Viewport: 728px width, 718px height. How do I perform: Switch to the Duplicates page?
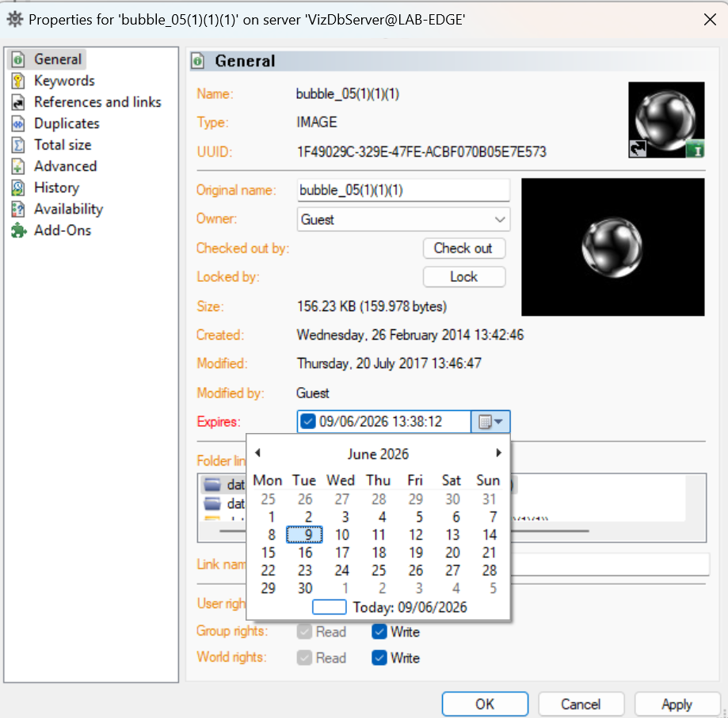(67, 123)
